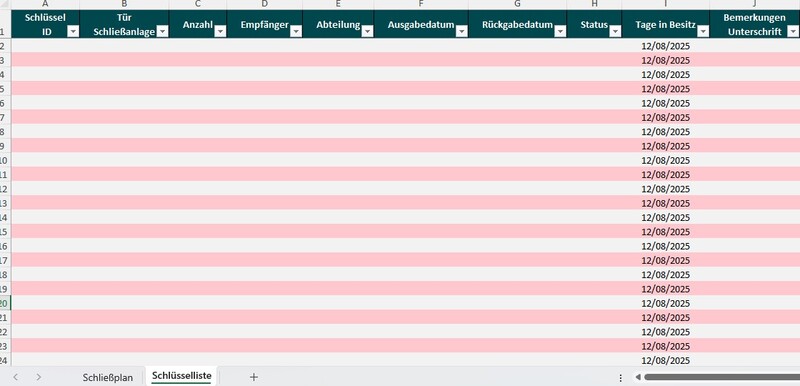Click Ausgabedatum cell in row 14

click(x=421, y=217)
